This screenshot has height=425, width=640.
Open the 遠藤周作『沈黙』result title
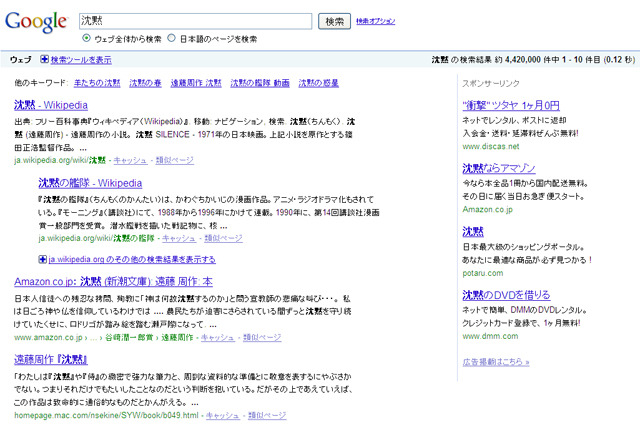51,359
